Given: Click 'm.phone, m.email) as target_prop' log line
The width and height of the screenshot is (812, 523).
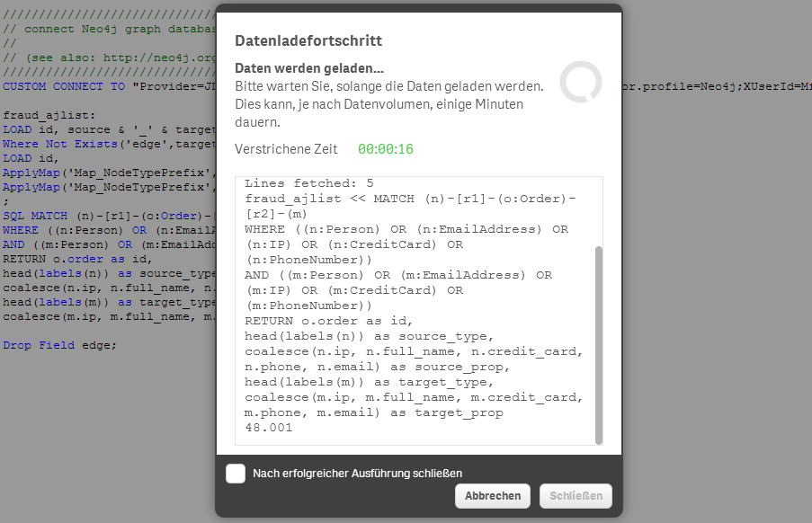Looking at the screenshot, I should pos(374,412).
